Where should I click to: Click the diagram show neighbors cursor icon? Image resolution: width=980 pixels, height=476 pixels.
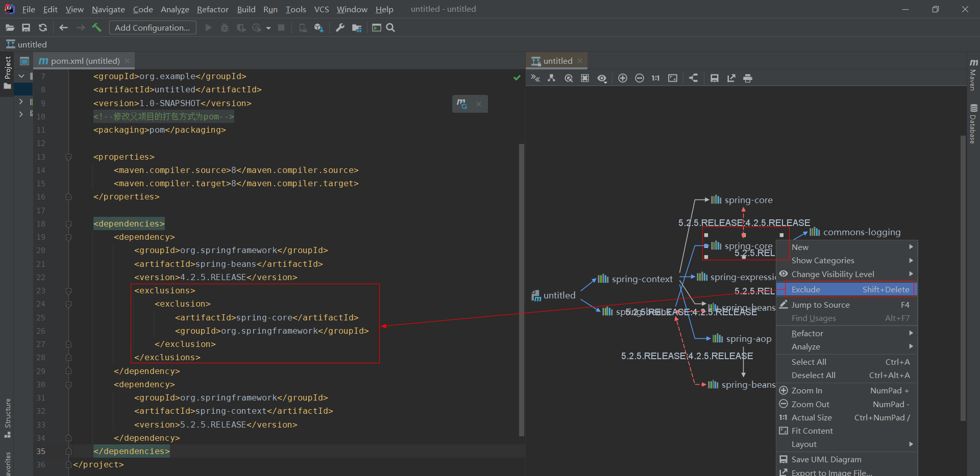click(569, 78)
